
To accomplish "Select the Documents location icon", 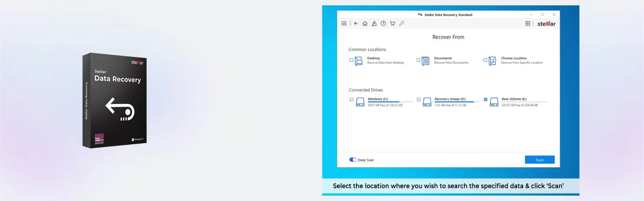I will [x=425, y=61].
